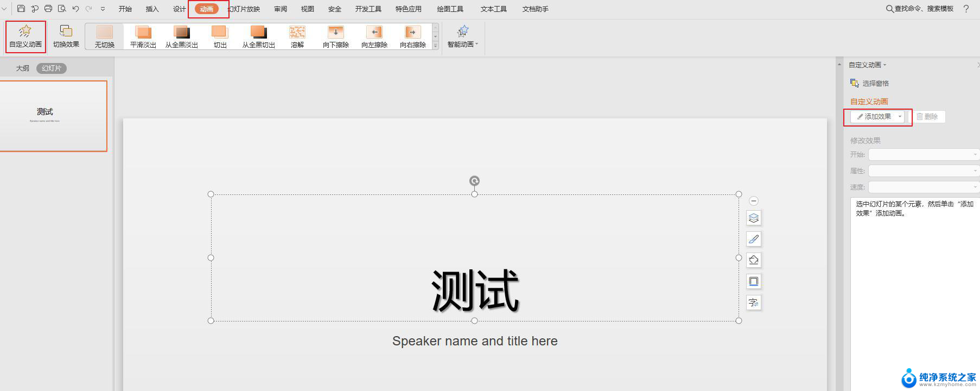
Task: Apply the 切出 transition
Action: click(x=220, y=36)
